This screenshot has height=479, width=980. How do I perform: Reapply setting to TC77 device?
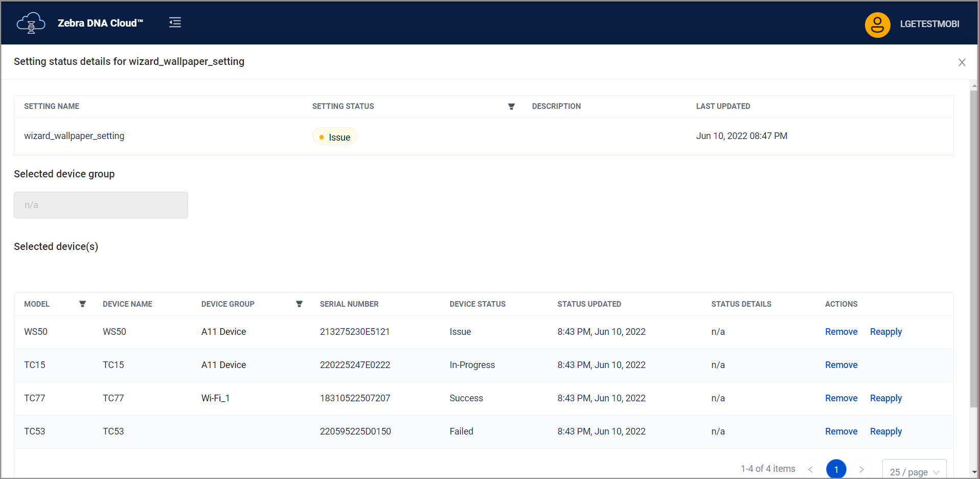click(x=885, y=398)
